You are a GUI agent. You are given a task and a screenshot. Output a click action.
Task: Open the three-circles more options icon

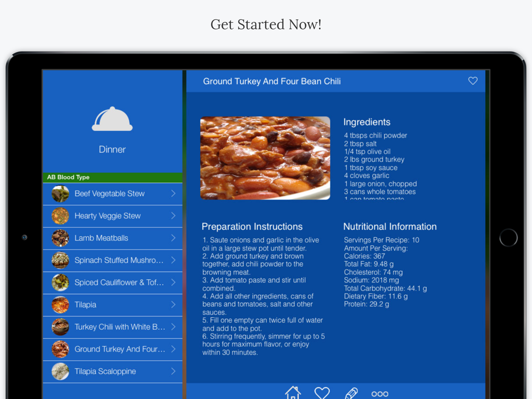pyautogui.click(x=380, y=394)
